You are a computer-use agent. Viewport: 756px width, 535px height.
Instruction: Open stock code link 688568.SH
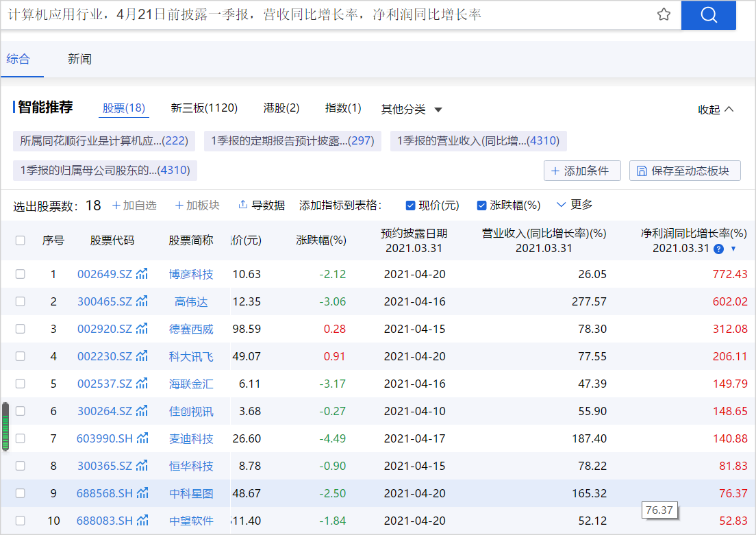point(105,493)
